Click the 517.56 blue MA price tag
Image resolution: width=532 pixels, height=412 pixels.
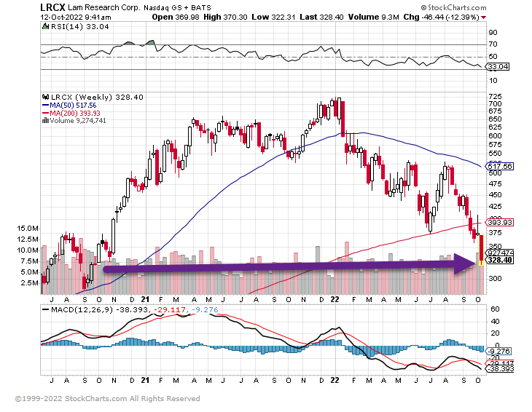pyautogui.click(x=499, y=167)
